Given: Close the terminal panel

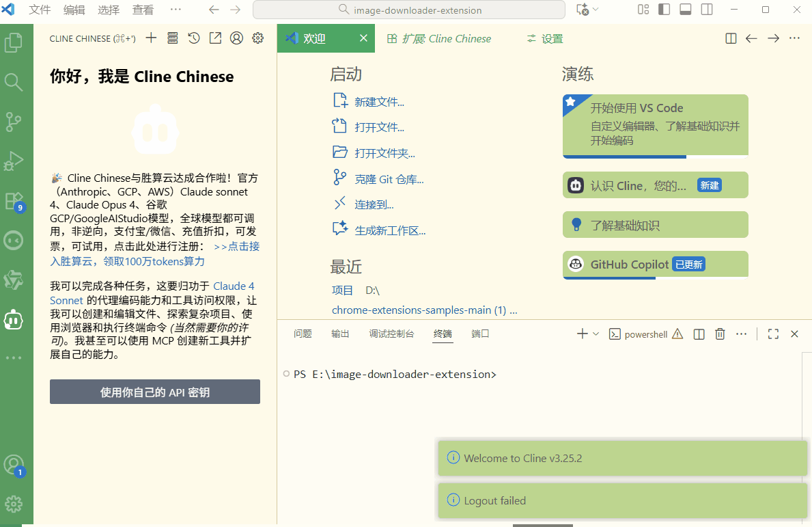Looking at the screenshot, I should [x=794, y=334].
